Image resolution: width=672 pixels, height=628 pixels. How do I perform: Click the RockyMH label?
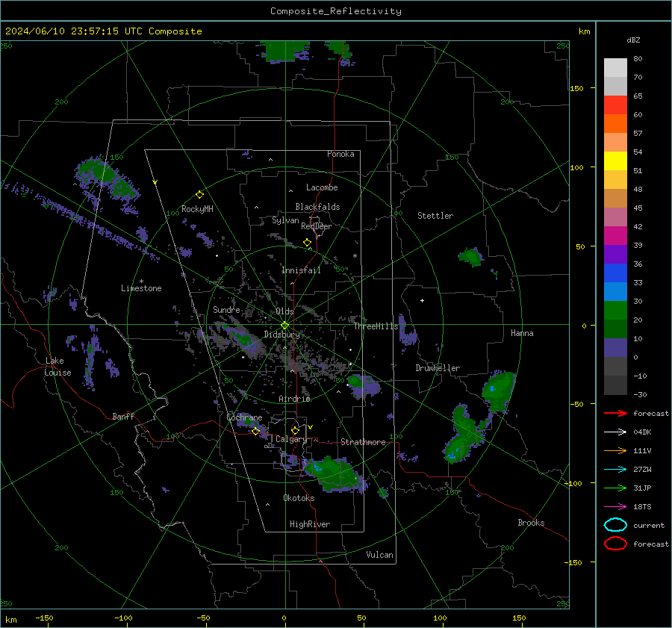tap(197, 209)
